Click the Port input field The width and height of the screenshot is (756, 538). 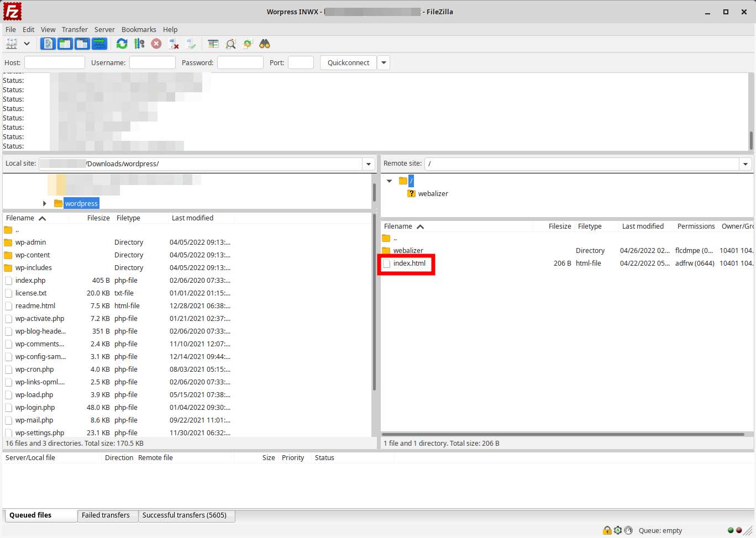point(301,62)
